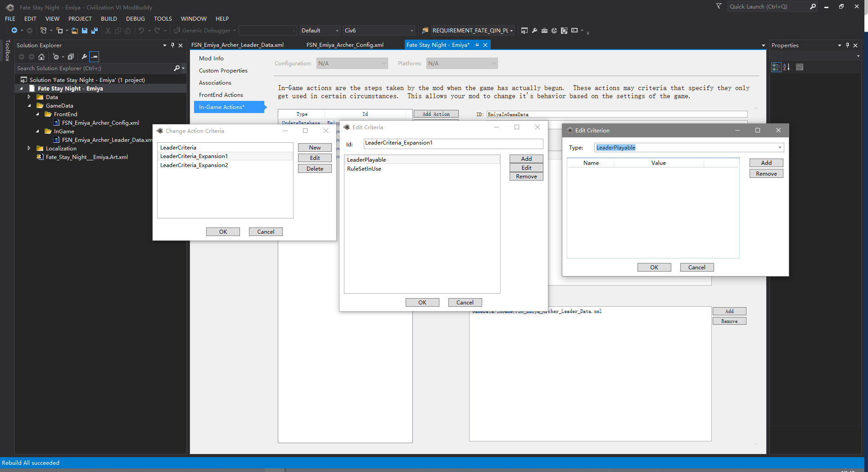Image resolution: width=868 pixels, height=472 pixels.
Task: Open the Toolbox side tab
Action: point(7,50)
